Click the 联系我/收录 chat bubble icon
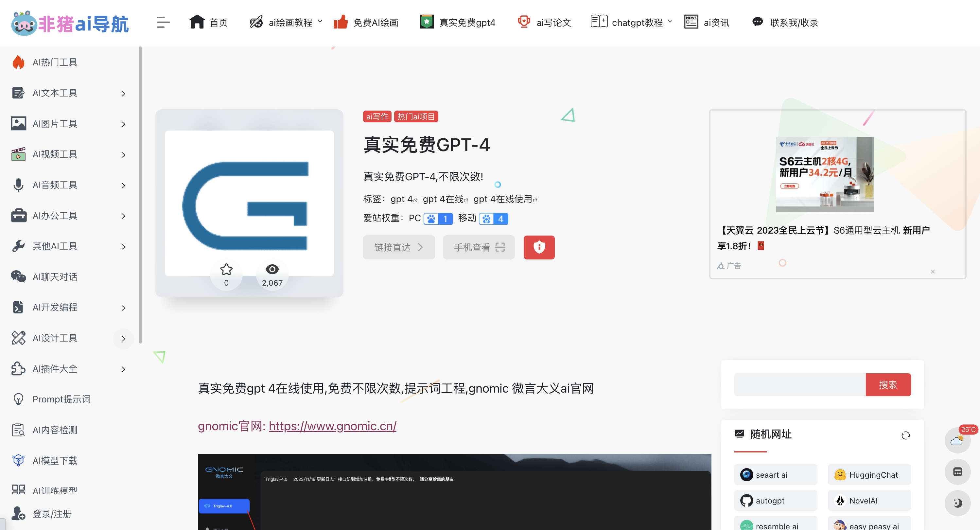Screen dimensions: 980x530 [x=758, y=22]
